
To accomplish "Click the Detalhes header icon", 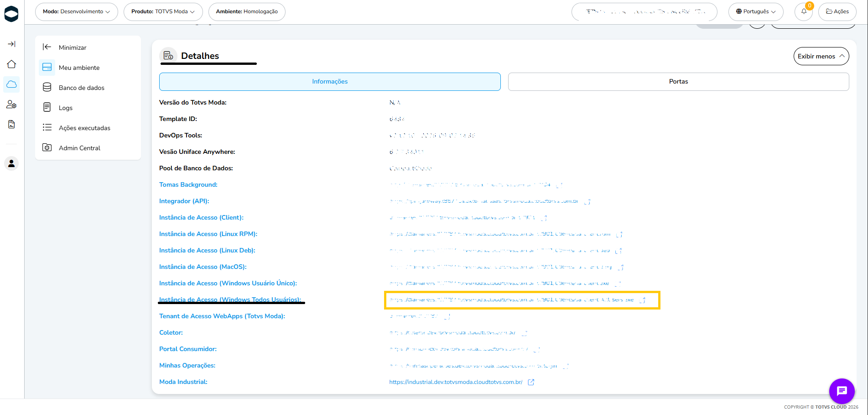I will (168, 56).
